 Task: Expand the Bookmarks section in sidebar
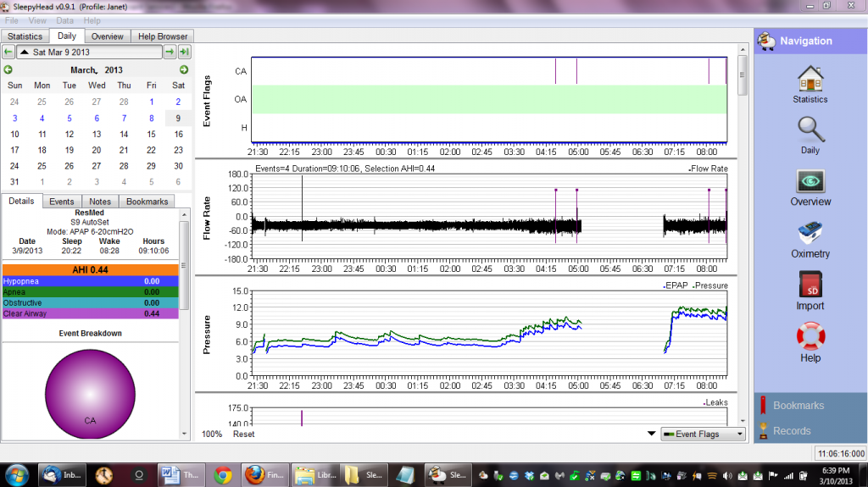[x=798, y=406]
